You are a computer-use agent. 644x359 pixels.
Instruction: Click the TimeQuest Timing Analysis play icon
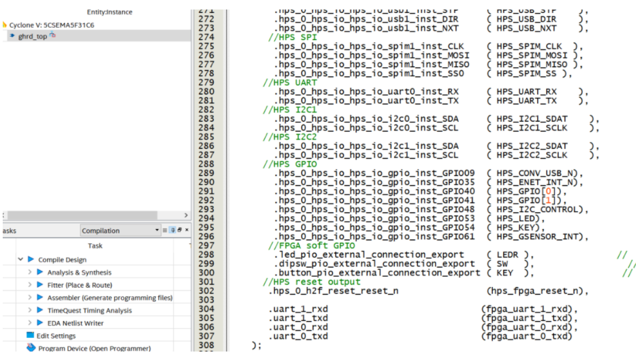point(40,310)
